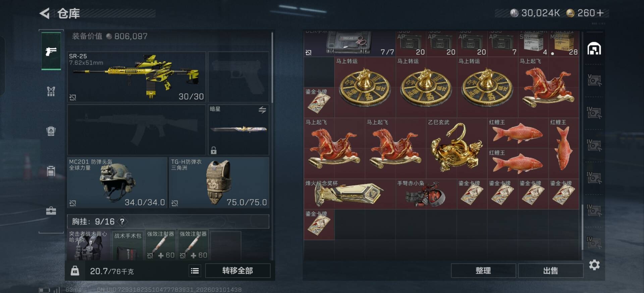Add currency with the 260+ plus button
The image size is (644, 293).
[x=600, y=13]
